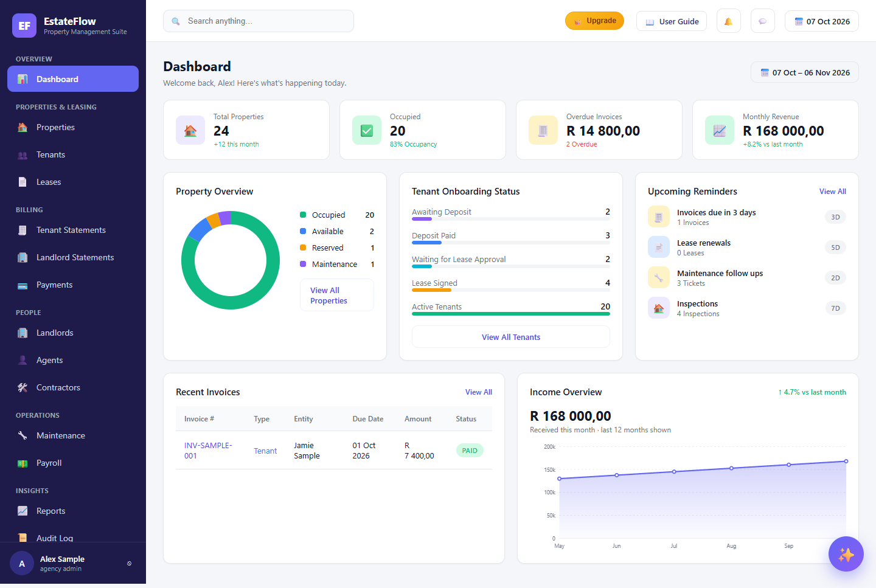Click the Payroll money icon in sidebar

pyautogui.click(x=23, y=463)
